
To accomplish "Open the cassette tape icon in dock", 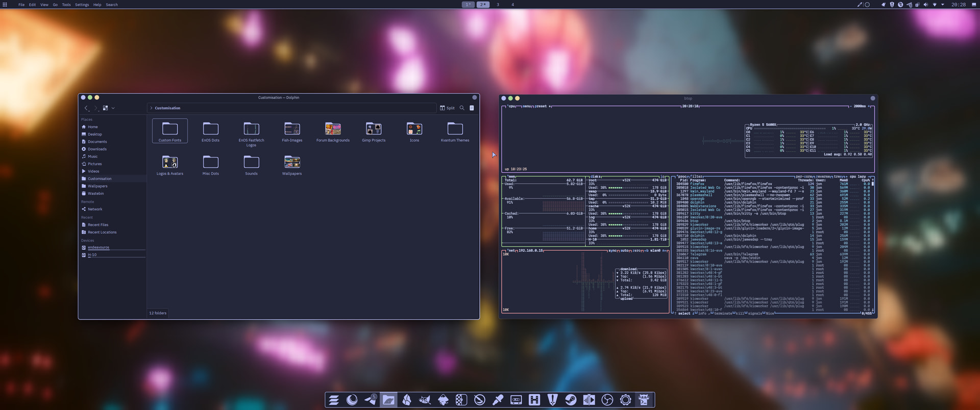I will tap(516, 400).
